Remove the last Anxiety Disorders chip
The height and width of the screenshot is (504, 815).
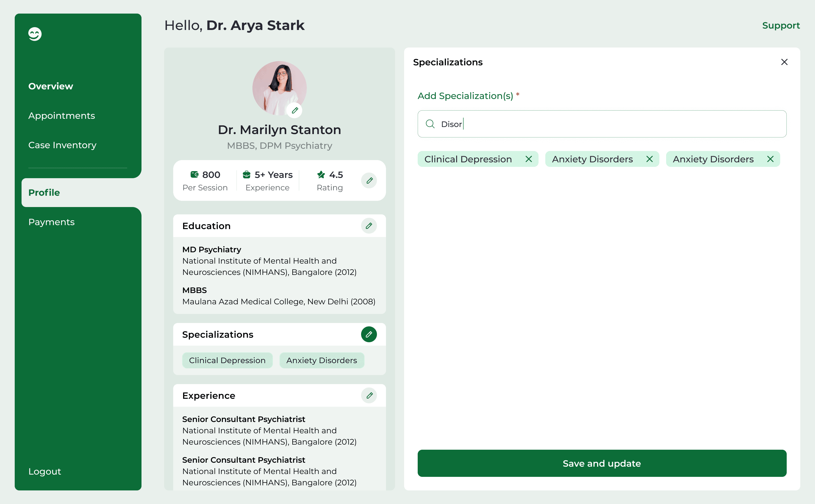point(770,159)
